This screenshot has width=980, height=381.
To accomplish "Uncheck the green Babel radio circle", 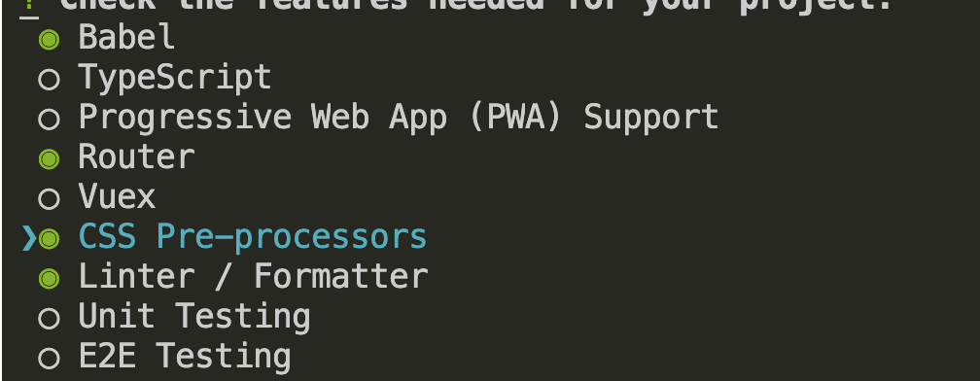I will tap(49, 40).
